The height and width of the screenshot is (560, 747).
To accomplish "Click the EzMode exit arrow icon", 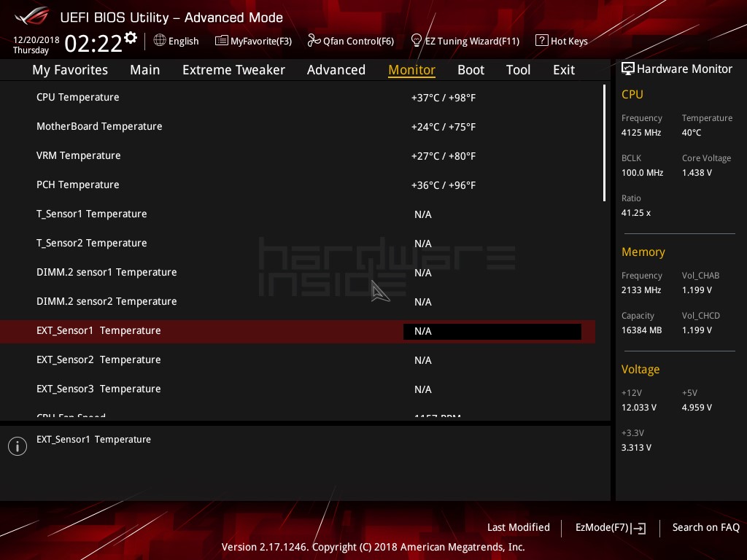I will click(639, 528).
